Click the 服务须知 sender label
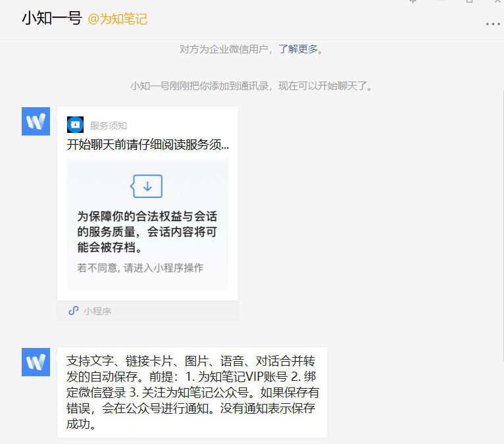504x444 pixels. 109,126
